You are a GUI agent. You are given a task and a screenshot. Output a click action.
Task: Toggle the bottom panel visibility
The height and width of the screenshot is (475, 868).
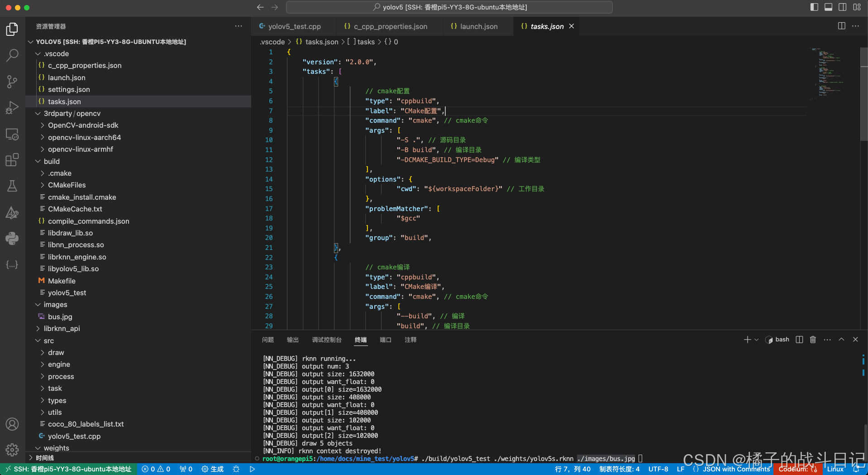tap(829, 7)
